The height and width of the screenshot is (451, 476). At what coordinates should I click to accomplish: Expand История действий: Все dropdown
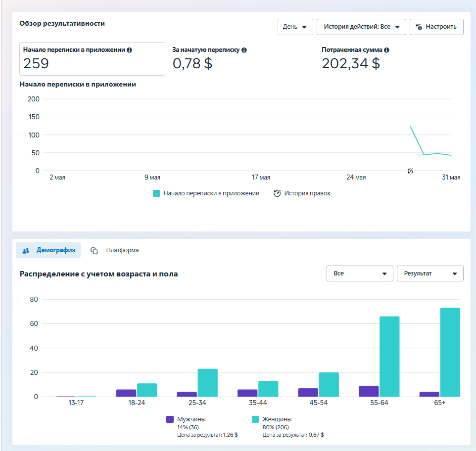click(361, 27)
